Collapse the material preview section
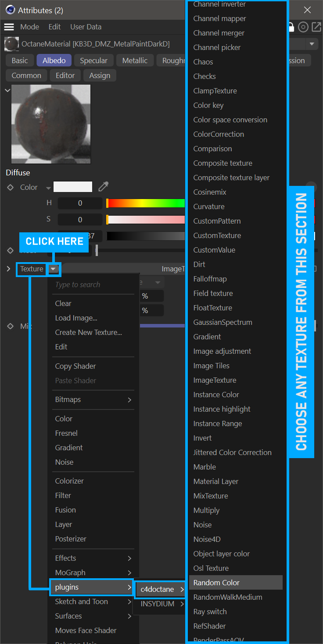The height and width of the screenshot is (644, 323). click(x=7, y=90)
